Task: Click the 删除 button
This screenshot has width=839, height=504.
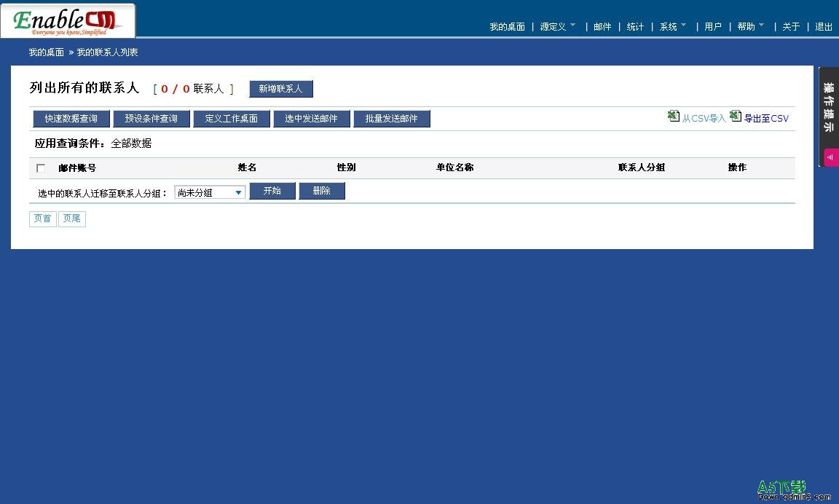Action: pyautogui.click(x=322, y=191)
